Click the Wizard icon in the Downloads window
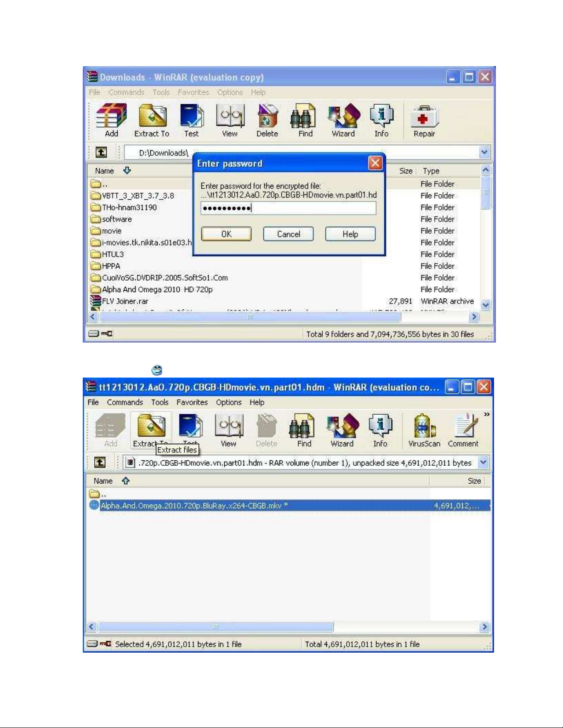The width and height of the screenshot is (563, 728). coord(343,121)
